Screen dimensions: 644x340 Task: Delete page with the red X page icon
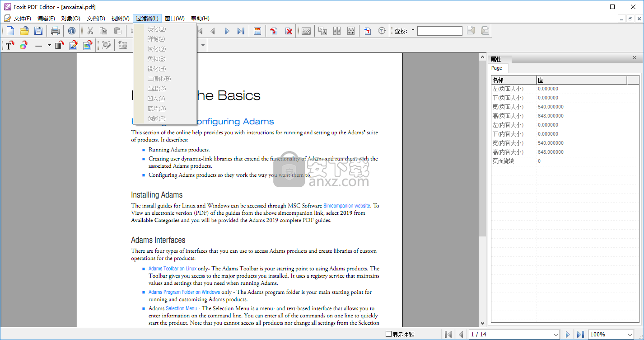point(289,31)
